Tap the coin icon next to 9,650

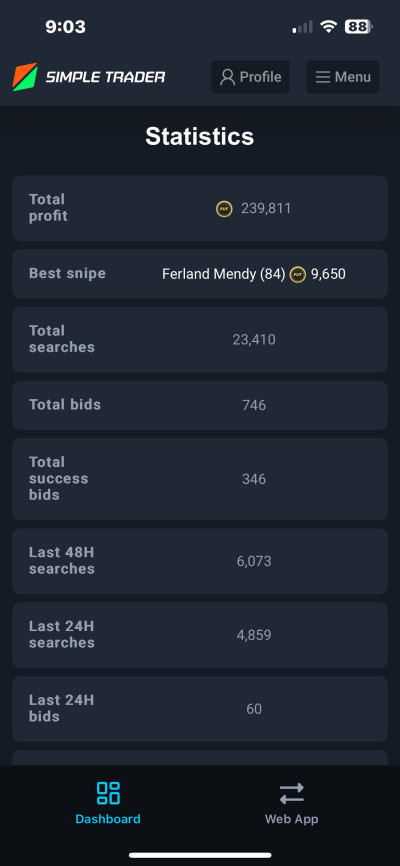click(297, 274)
